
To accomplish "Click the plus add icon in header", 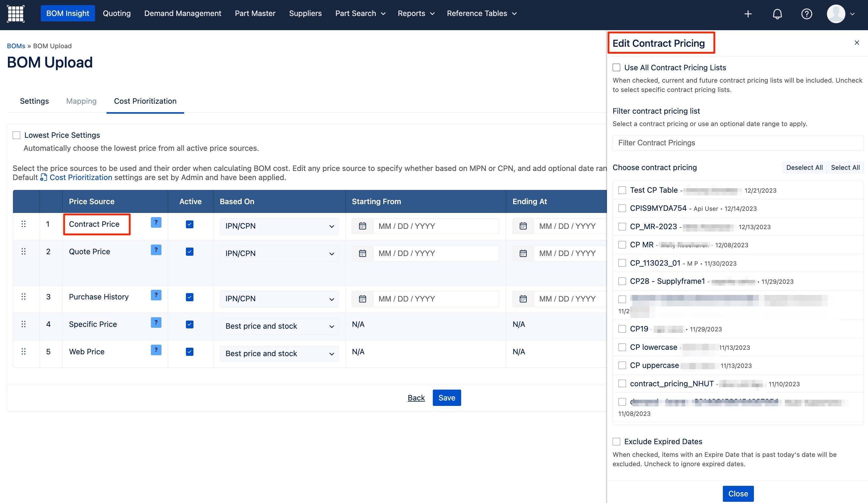I will click(748, 14).
